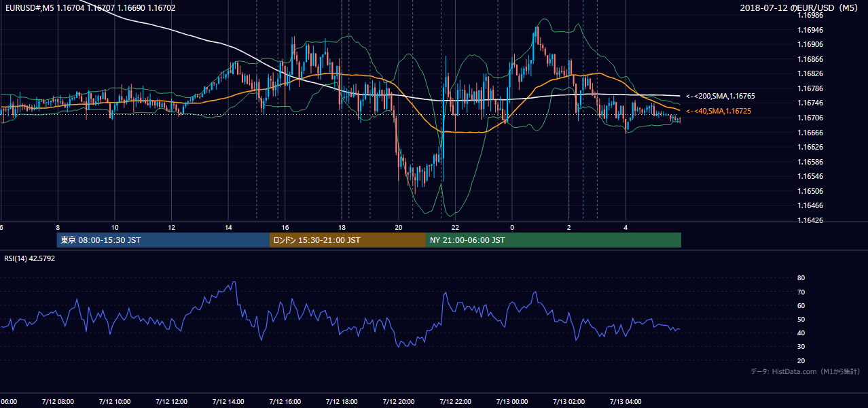Click the 7/12 08:00 time label
868x408 pixels.
(x=57, y=401)
